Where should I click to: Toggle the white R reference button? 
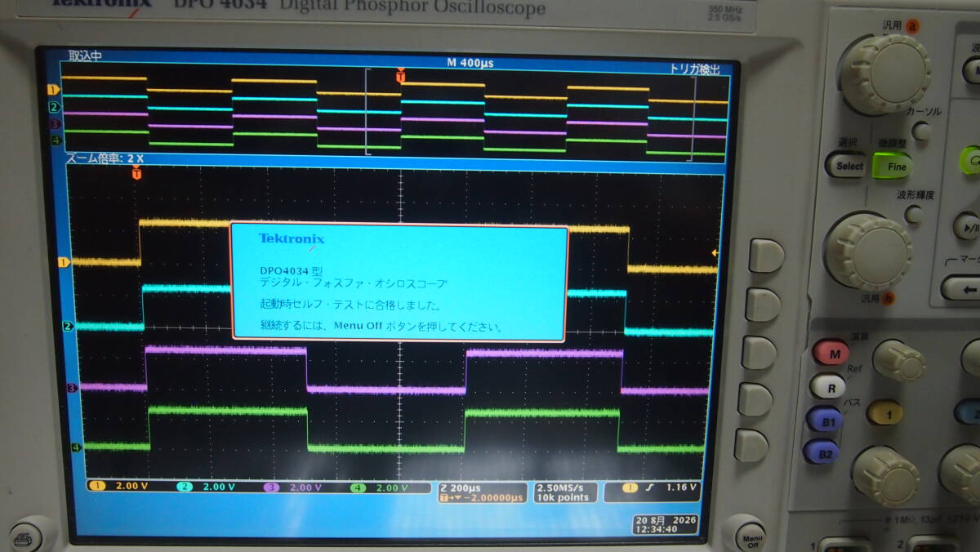(827, 386)
